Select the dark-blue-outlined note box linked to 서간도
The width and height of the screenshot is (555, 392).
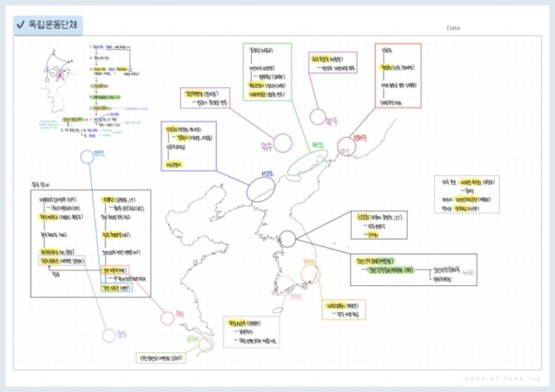pos(189,146)
